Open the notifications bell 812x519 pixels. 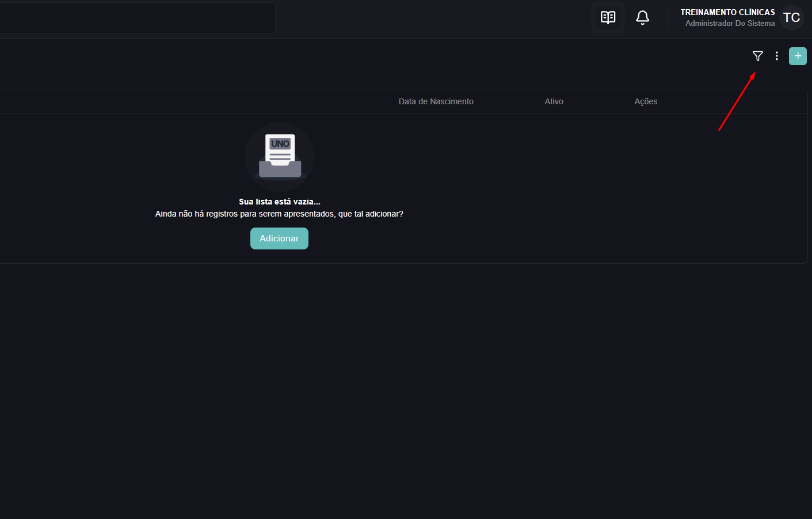[x=643, y=18]
